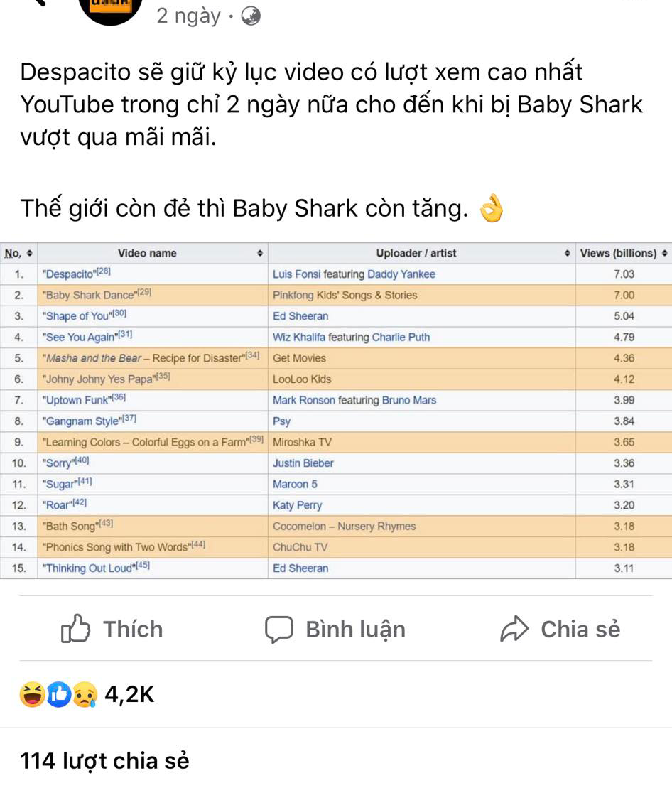Open the Ed Sheeran link for Shape of You

tap(300, 316)
